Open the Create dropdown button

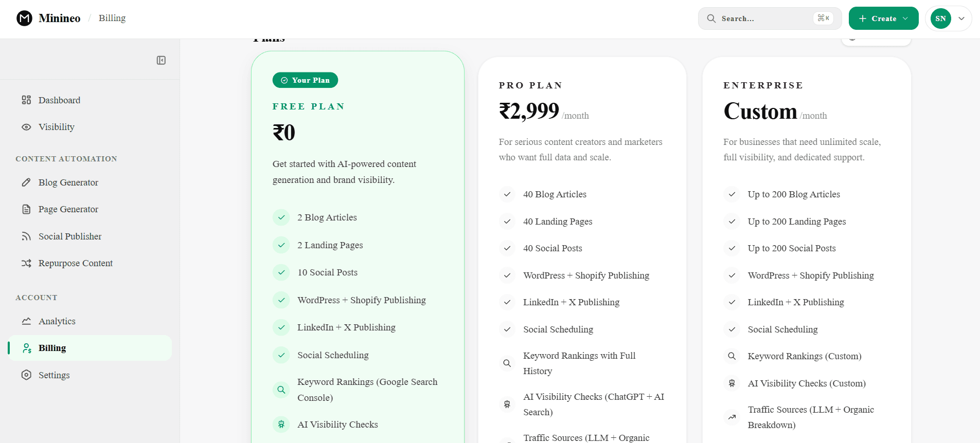click(x=883, y=19)
